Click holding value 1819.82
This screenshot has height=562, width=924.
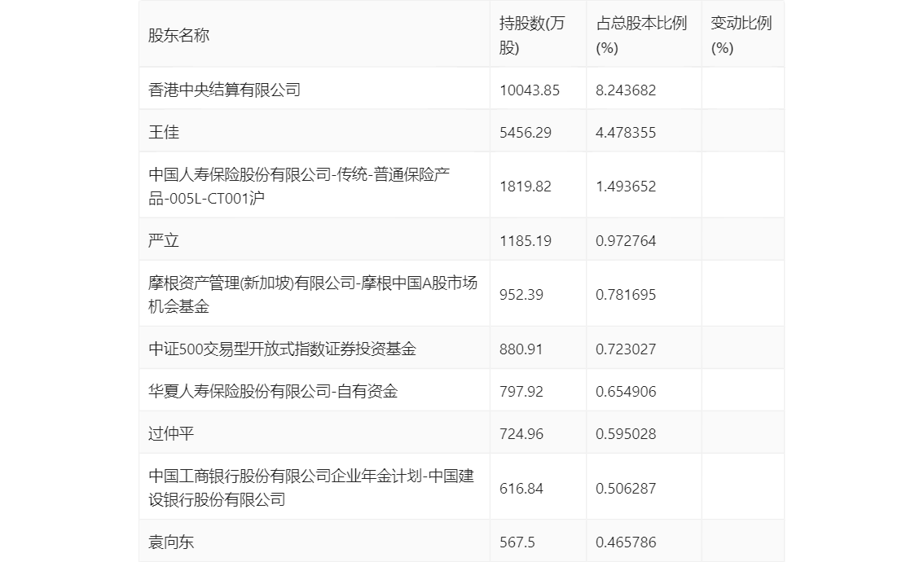pos(525,187)
